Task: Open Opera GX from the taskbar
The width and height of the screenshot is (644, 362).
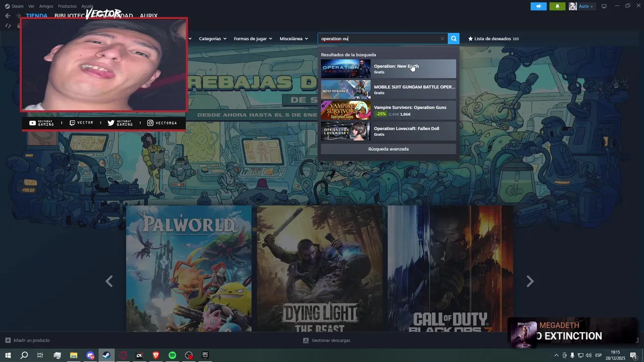Action: [123, 355]
